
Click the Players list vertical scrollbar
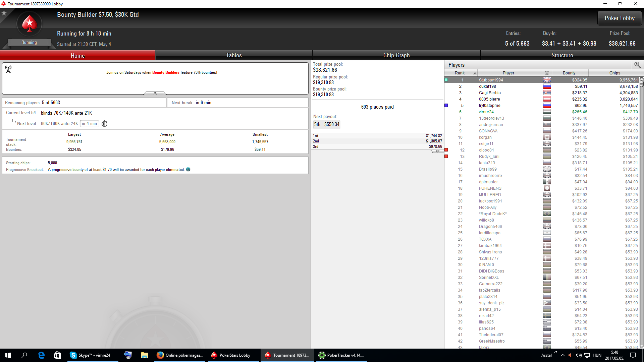642,213
